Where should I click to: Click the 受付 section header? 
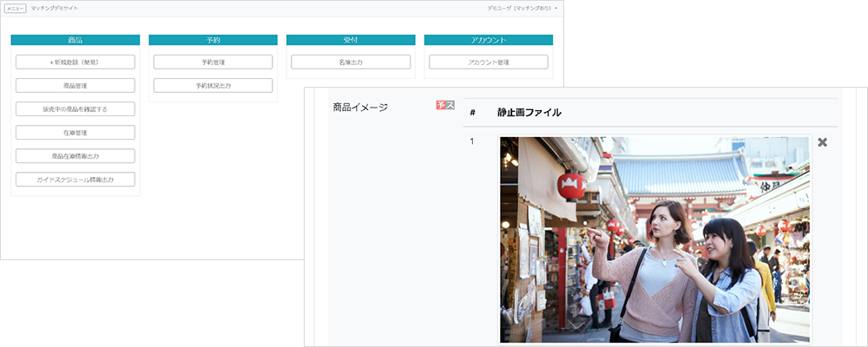tap(351, 40)
